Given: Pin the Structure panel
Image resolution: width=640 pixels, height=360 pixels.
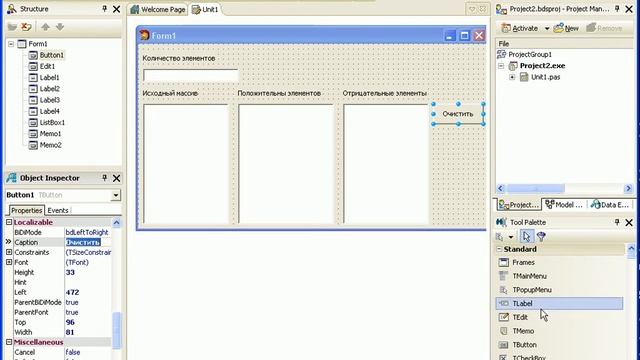Looking at the screenshot, I should (x=104, y=9).
